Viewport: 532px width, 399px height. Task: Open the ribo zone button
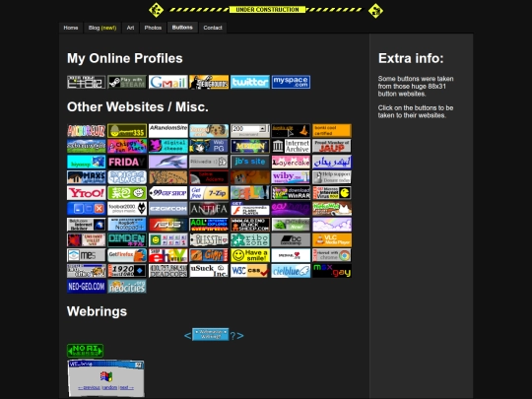pos(250,239)
